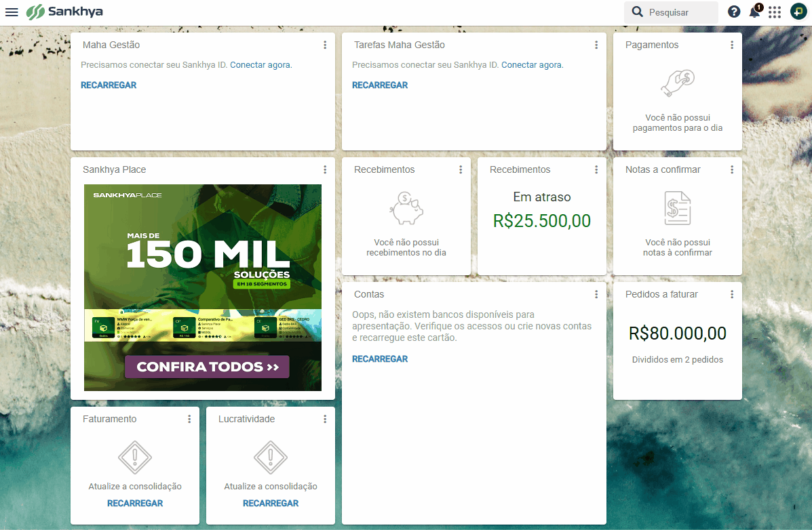Click 'Você não possui recebimentos no dia' text

click(x=406, y=248)
